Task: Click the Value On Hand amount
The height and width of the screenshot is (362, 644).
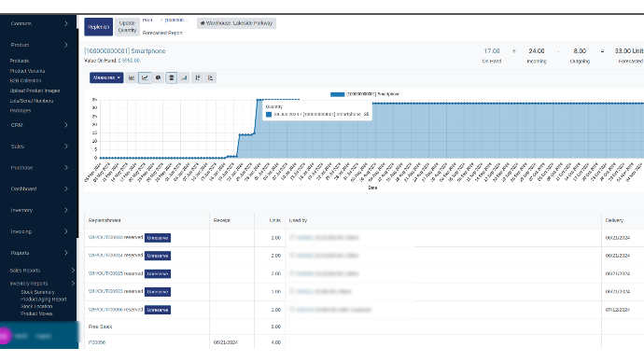Action: (129, 61)
